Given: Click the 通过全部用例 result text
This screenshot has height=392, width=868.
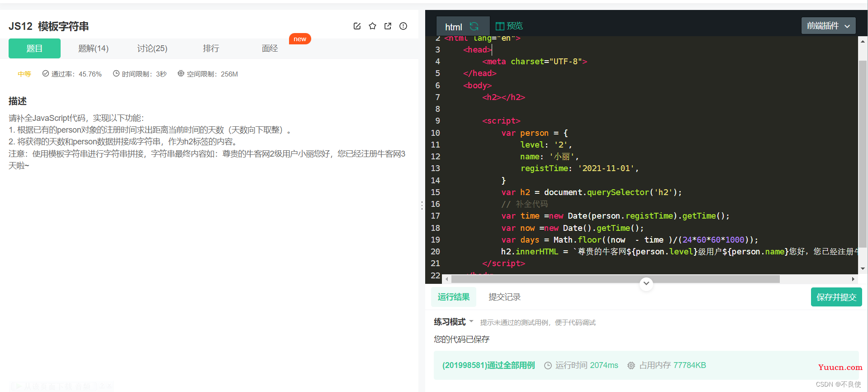Looking at the screenshot, I should coord(489,365).
